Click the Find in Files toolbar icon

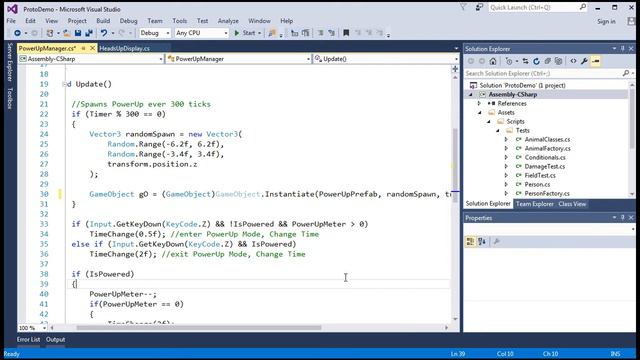tap(272, 33)
